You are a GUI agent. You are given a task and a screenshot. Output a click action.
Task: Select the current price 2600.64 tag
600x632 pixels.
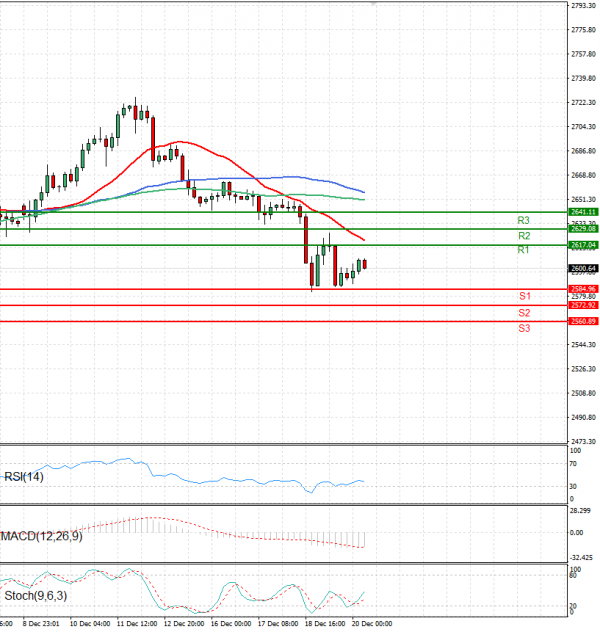(583, 268)
